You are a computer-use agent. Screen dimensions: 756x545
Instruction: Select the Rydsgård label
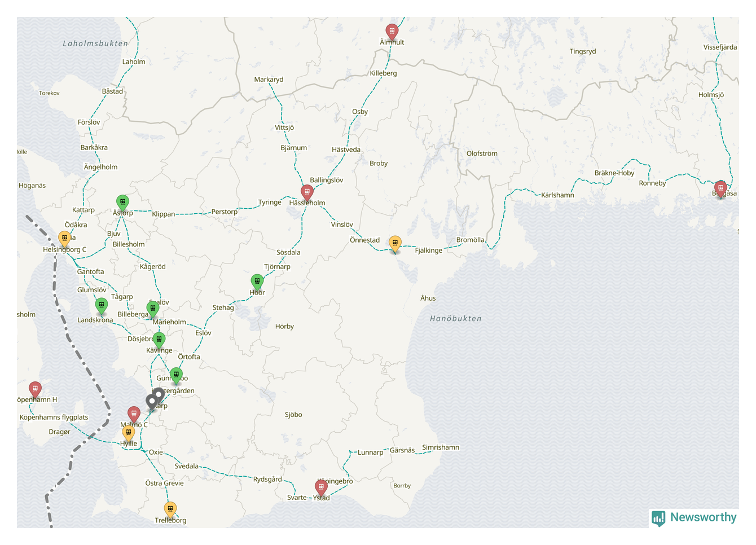(267, 480)
